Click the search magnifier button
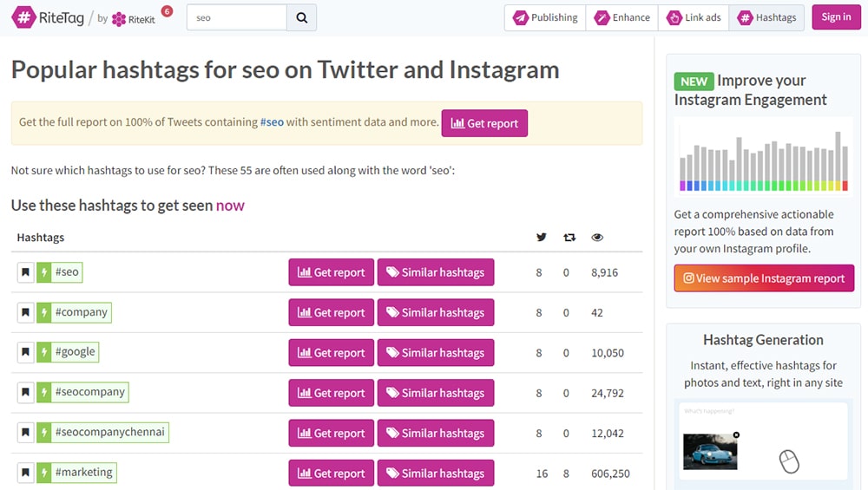The width and height of the screenshot is (868, 490). pyautogui.click(x=302, y=17)
